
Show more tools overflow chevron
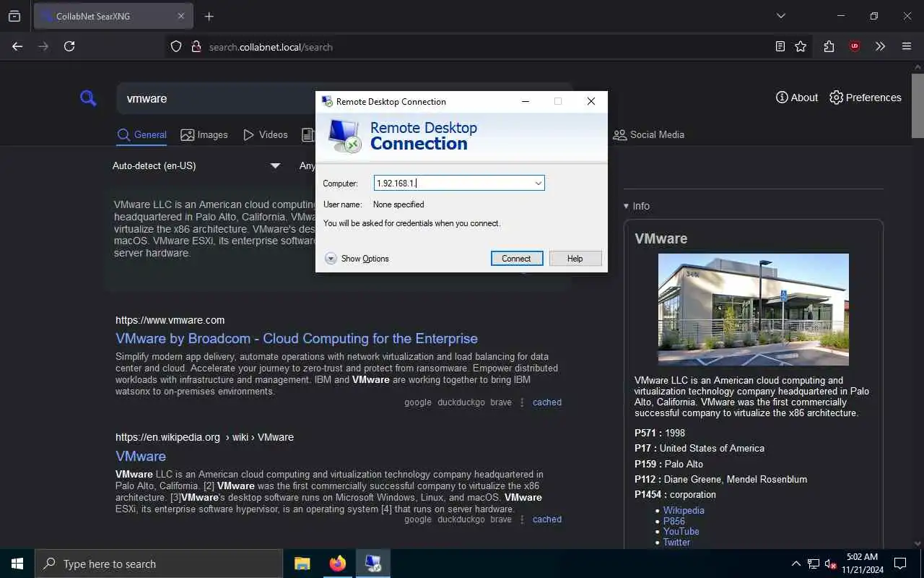880,46
